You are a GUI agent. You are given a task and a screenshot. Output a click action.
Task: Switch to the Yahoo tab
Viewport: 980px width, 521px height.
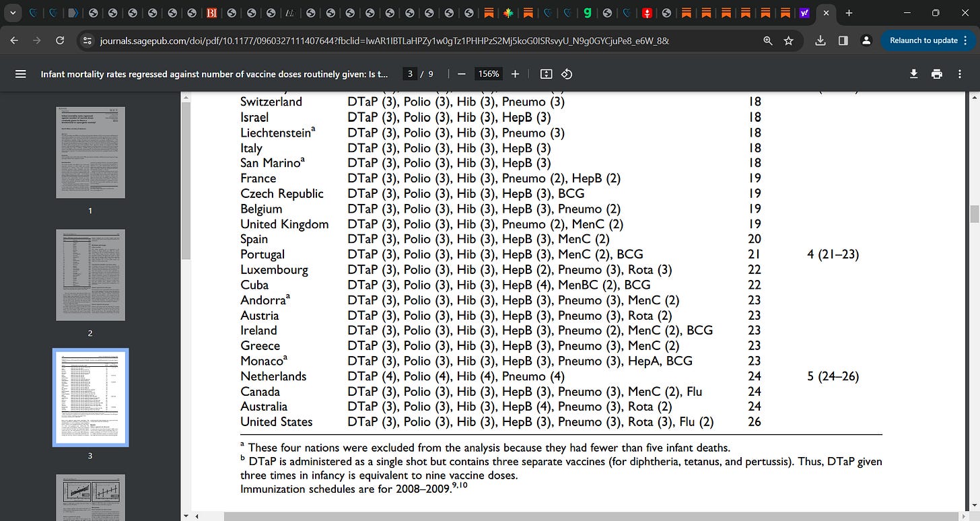[804, 13]
